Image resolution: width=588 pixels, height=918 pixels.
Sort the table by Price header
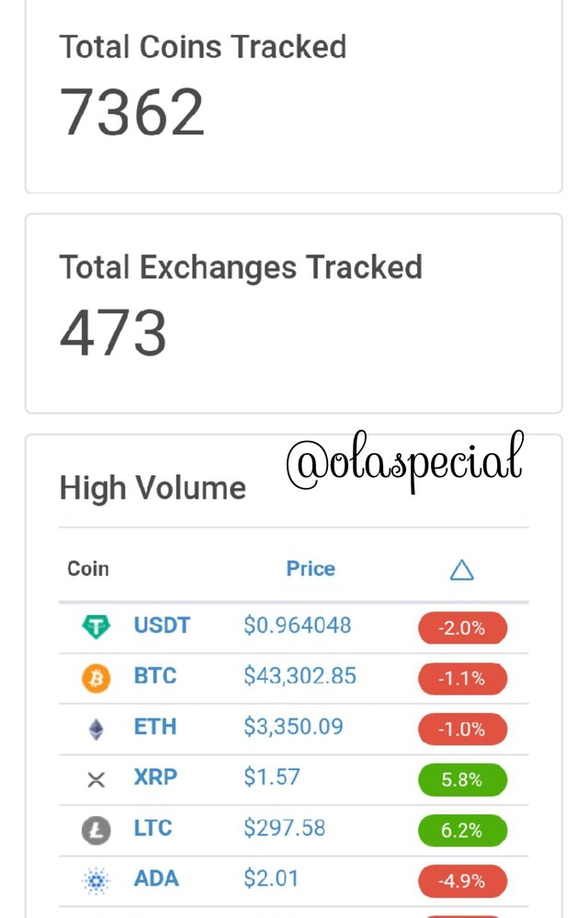[x=311, y=569]
